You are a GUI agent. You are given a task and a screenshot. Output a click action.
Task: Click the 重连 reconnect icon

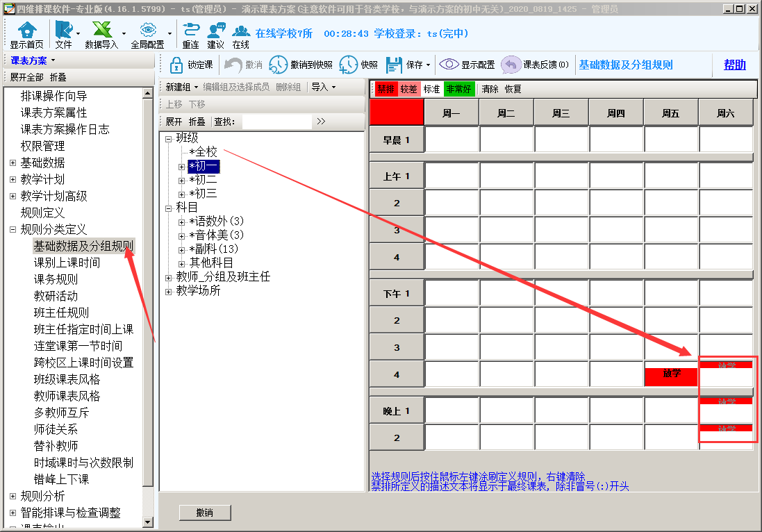(x=190, y=30)
